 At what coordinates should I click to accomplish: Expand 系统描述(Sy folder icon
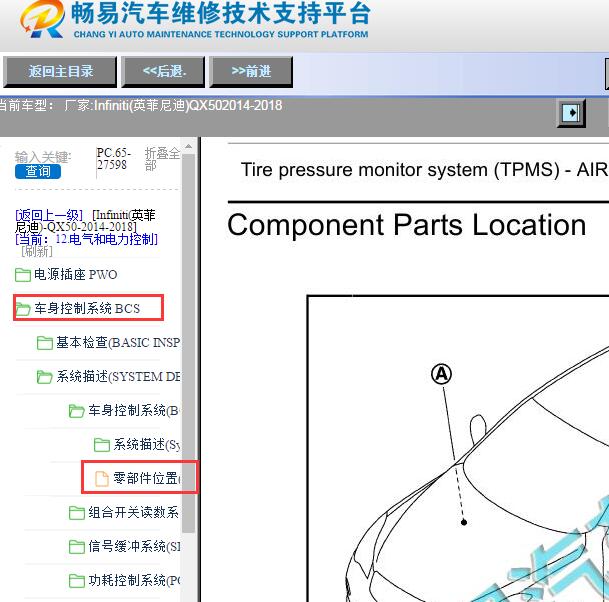102,445
